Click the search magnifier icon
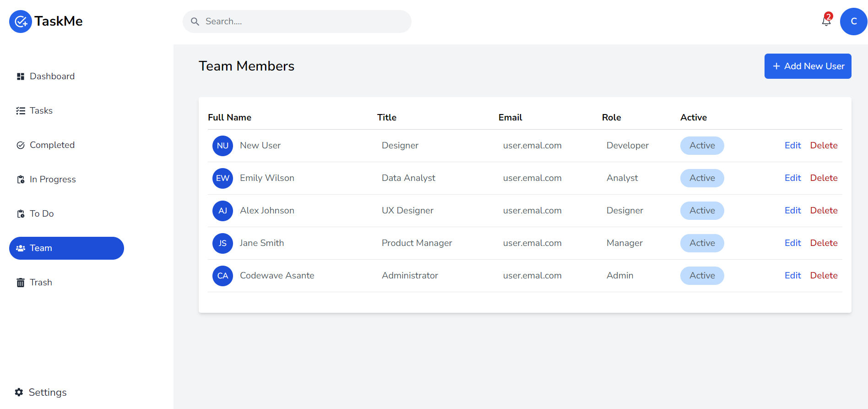This screenshot has width=868, height=409. [x=195, y=22]
